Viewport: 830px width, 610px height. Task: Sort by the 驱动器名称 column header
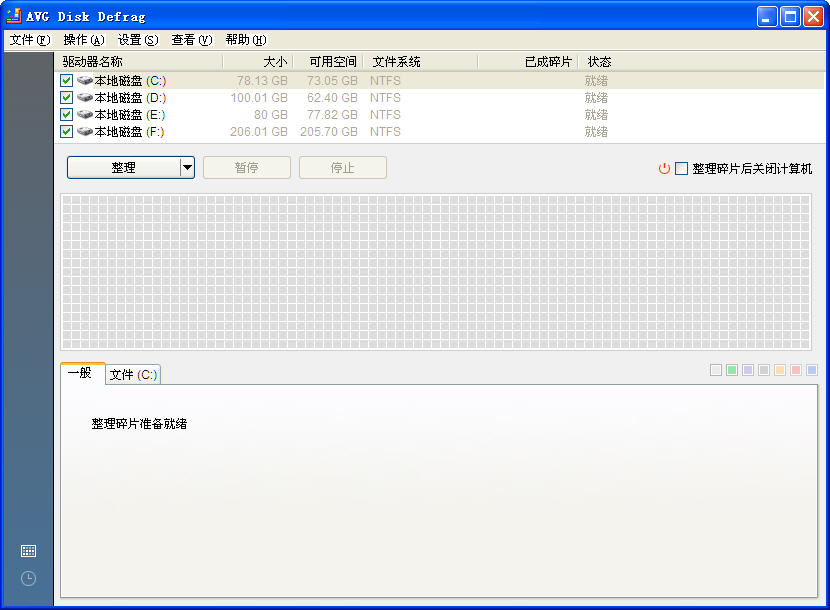(139, 62)
